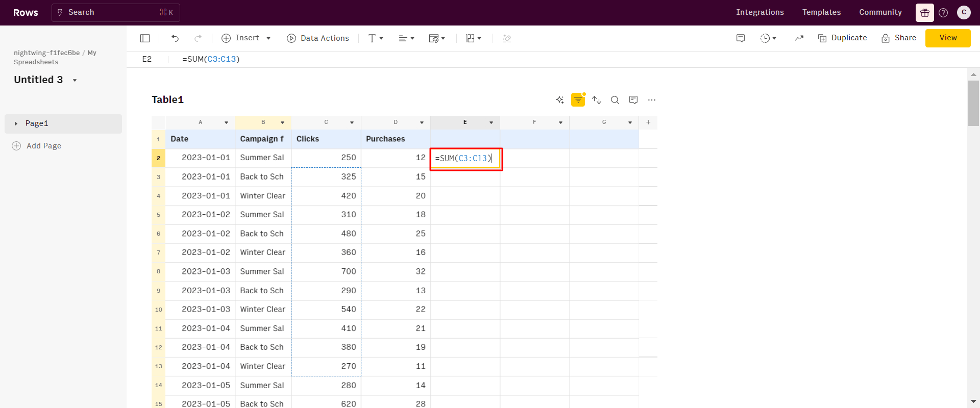Image resolution: width=980 pixels, height=408 pixels.
Task: Select the Clicks header cell
Action: point(326,139)
